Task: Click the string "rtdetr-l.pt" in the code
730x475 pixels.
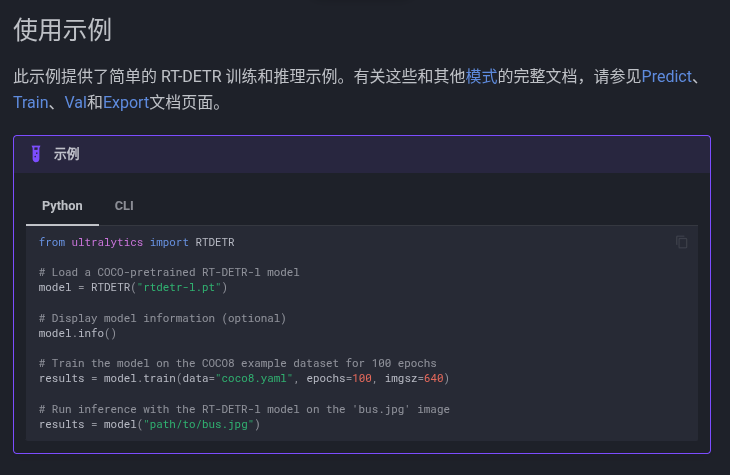Action: (179, 287)
